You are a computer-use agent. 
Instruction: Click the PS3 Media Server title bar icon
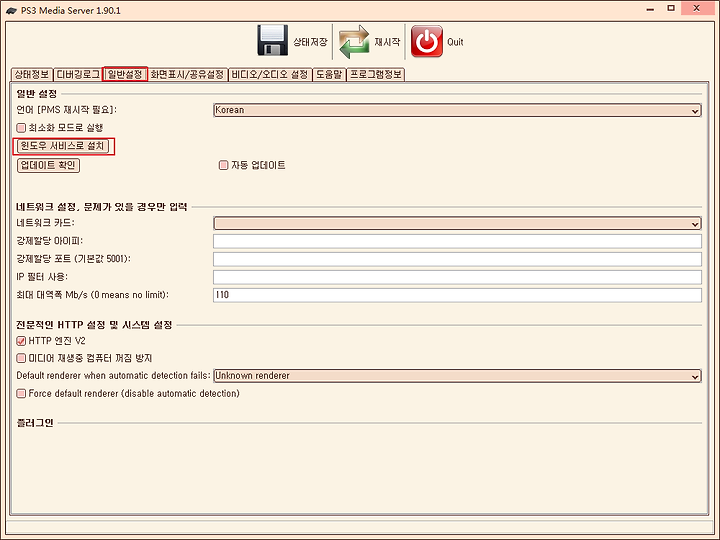click(x=11, y=10)
